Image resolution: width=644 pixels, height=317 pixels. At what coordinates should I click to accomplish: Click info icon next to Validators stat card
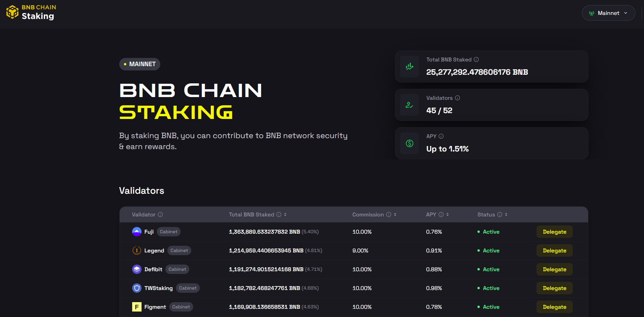tap(457, 98)
